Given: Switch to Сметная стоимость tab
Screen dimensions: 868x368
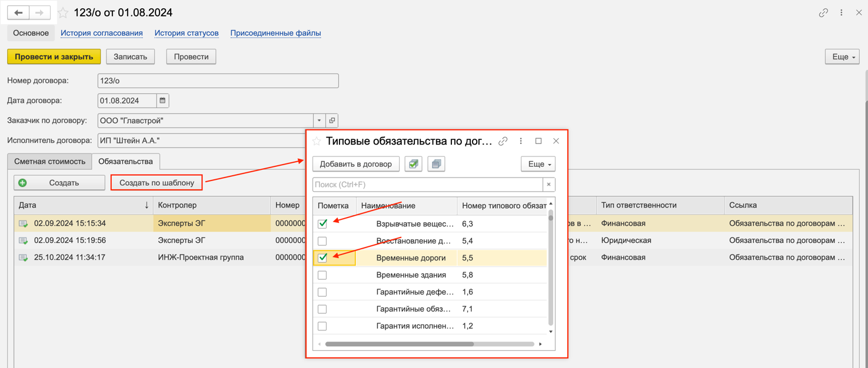Looking at the screenshot, I should [50, 162].
